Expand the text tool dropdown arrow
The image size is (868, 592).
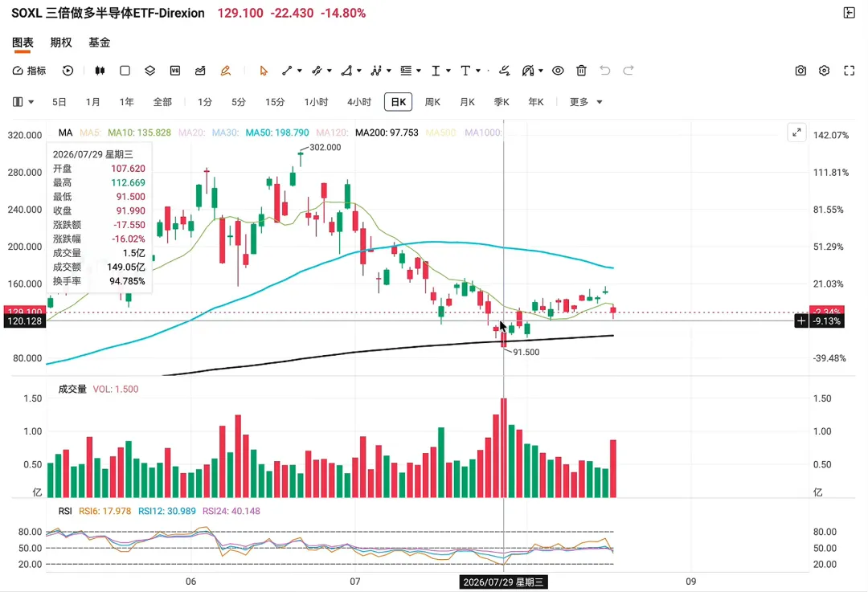tap(478, 70)
